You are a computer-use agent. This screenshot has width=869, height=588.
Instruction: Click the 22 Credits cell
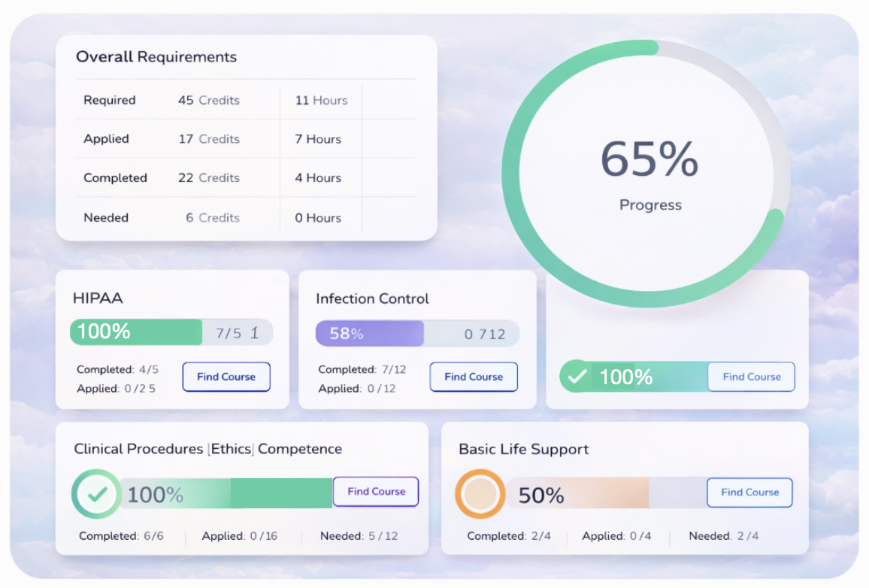click(x=208, y=178)
